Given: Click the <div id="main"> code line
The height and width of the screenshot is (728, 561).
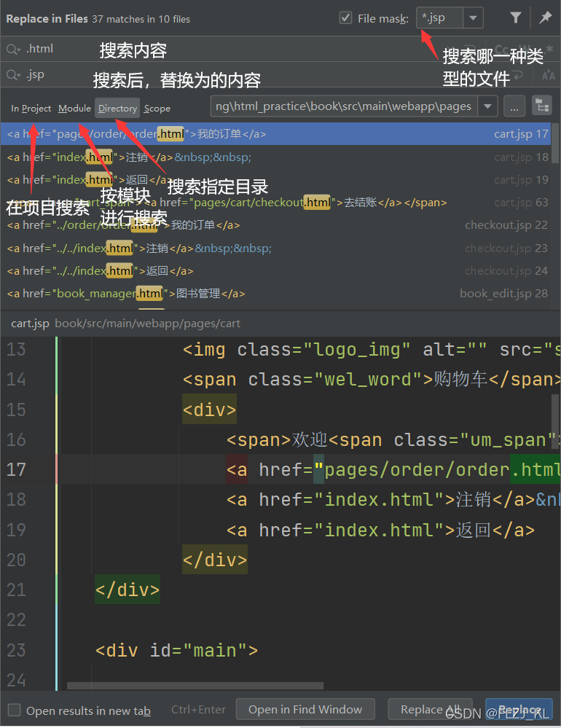Looking at the screenshot, I should pyautogui.click(x=176, y=650).
